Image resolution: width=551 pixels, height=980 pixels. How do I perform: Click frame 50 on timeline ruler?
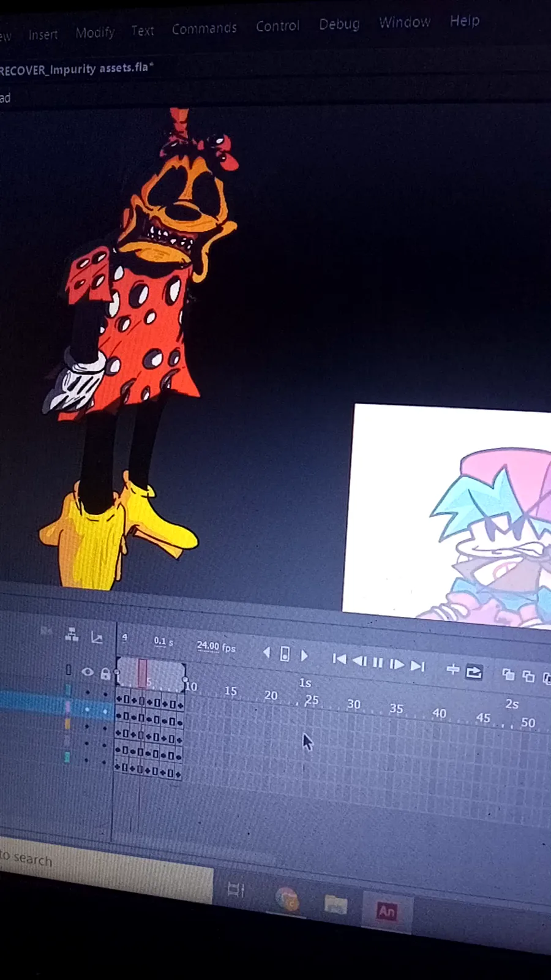(x=528, y=722)
